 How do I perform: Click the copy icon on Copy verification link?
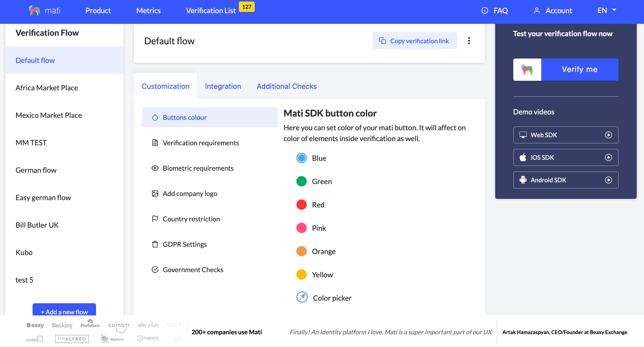point(382,41)
